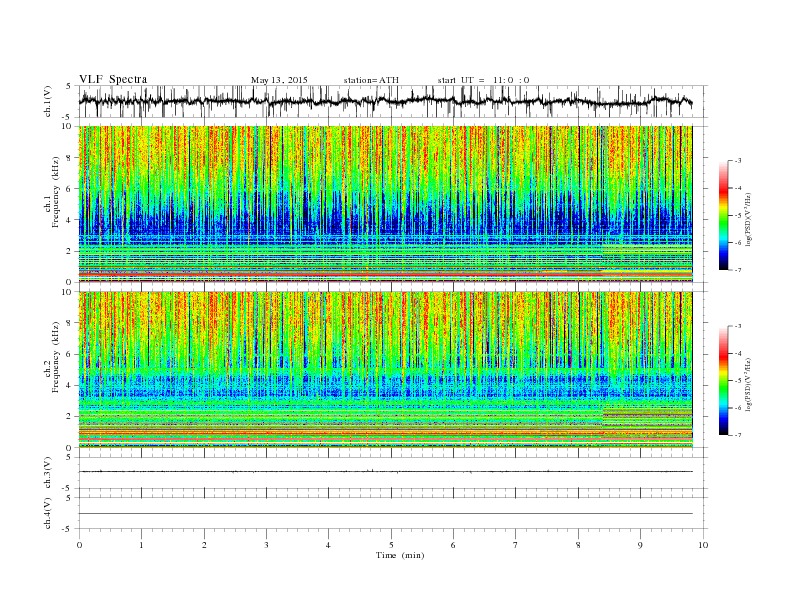Image resolution: width=792 pixels, height=612 pixels.
Task: Click time axis tick label "1"
Action: click(x=141, y=545)
